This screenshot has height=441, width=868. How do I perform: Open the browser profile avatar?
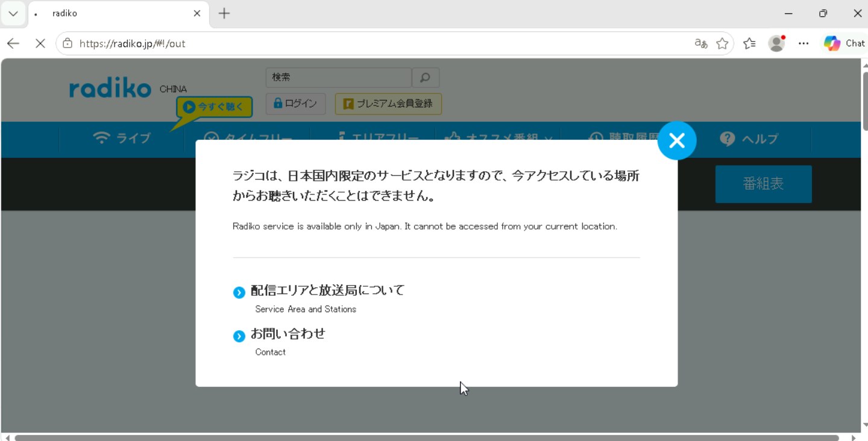[776, 43]
